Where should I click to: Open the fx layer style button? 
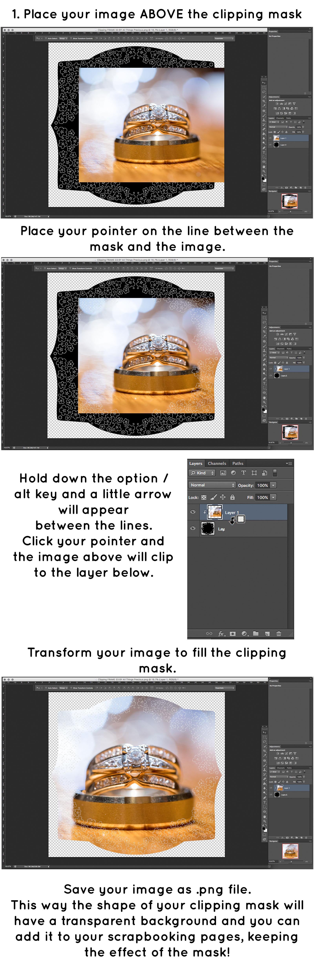coord(221,633)
